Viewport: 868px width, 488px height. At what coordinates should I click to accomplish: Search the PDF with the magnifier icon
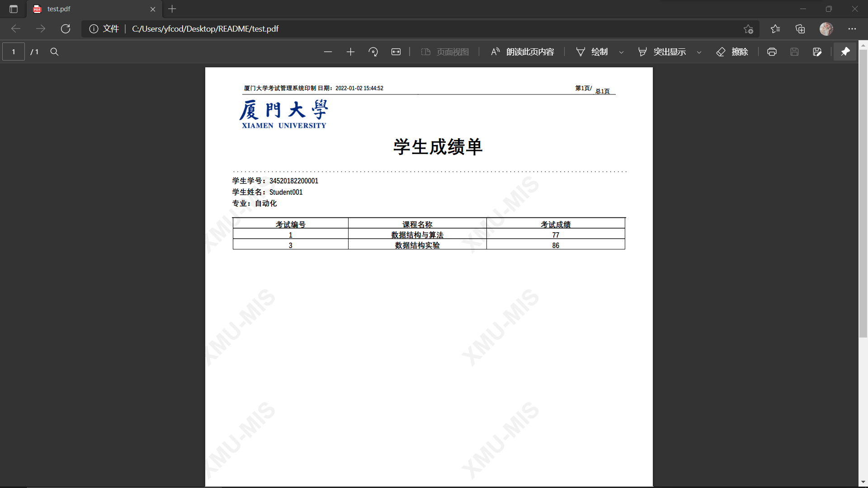tap(54, 52)
